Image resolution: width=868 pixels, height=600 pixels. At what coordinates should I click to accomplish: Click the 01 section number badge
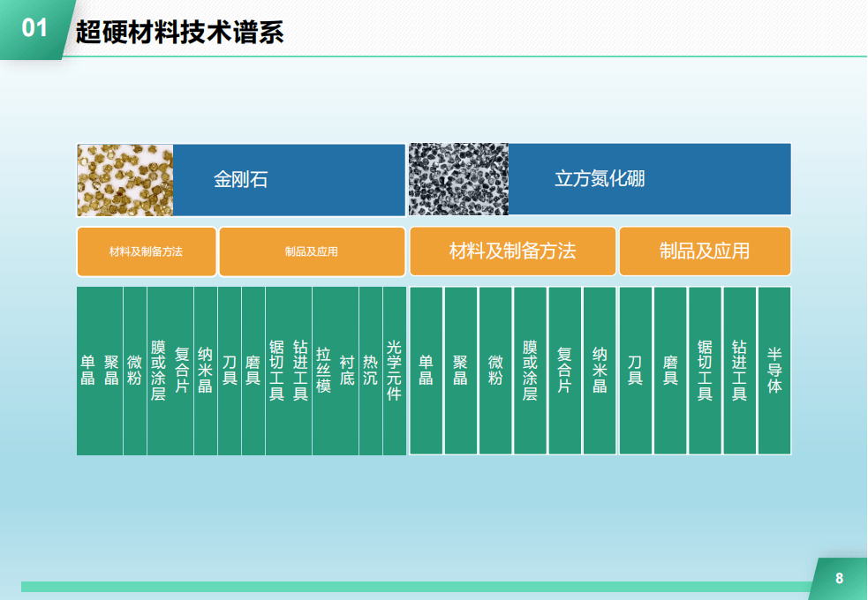click(34, 29)
